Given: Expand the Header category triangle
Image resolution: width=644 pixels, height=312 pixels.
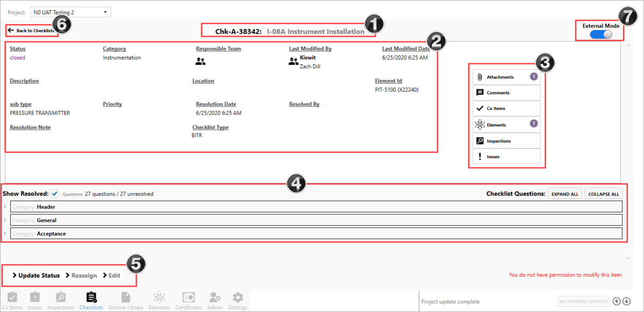Looking at the screenshot, I should [6, 206].
